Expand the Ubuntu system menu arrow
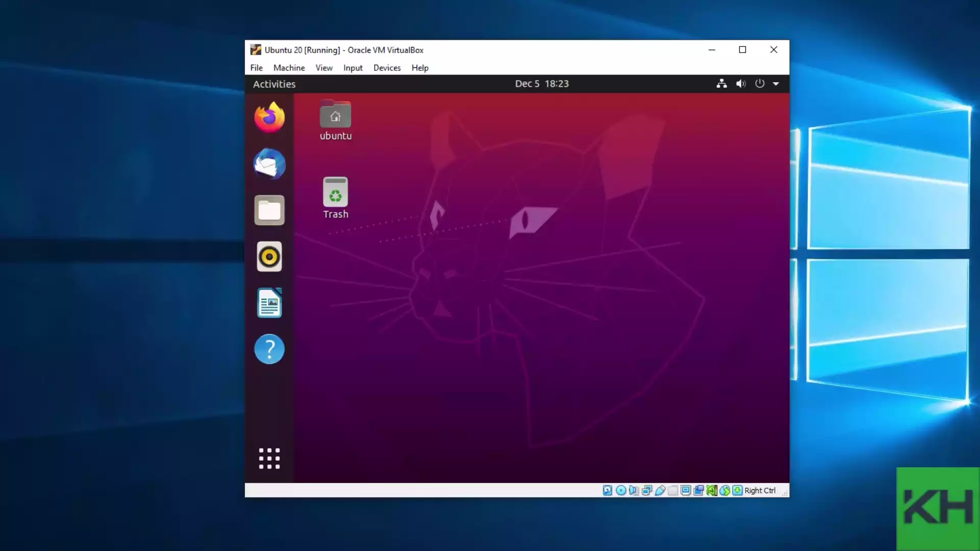This screenshot has height=551, width=980. pyautogui.click(x=776, y=84)
